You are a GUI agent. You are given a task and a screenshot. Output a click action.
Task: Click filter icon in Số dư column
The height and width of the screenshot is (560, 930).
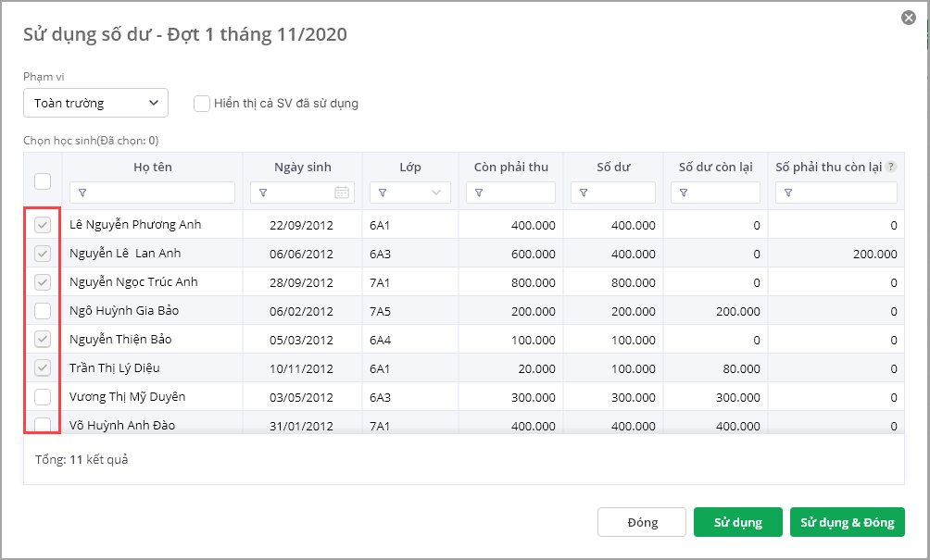[584, 193]
